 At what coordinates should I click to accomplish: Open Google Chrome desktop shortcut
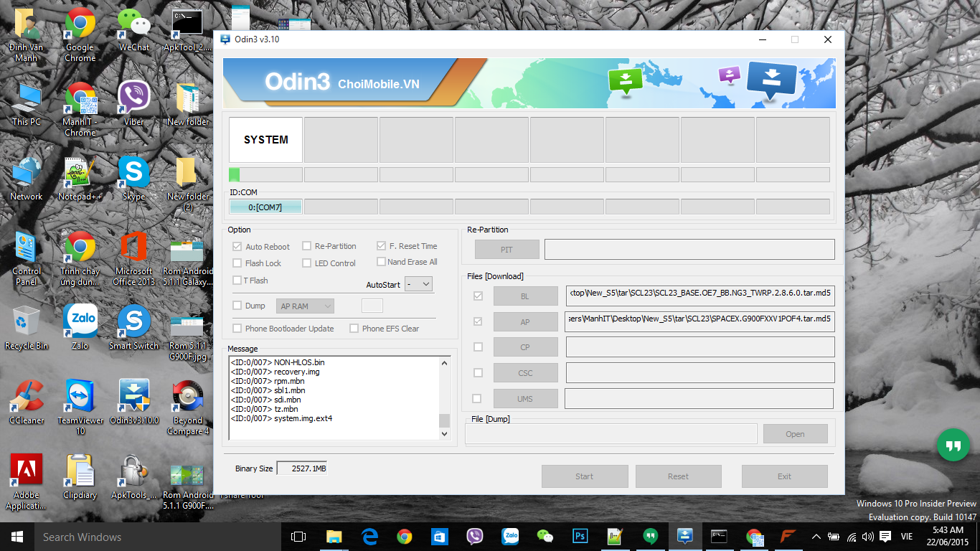click(x=80, y=34)
